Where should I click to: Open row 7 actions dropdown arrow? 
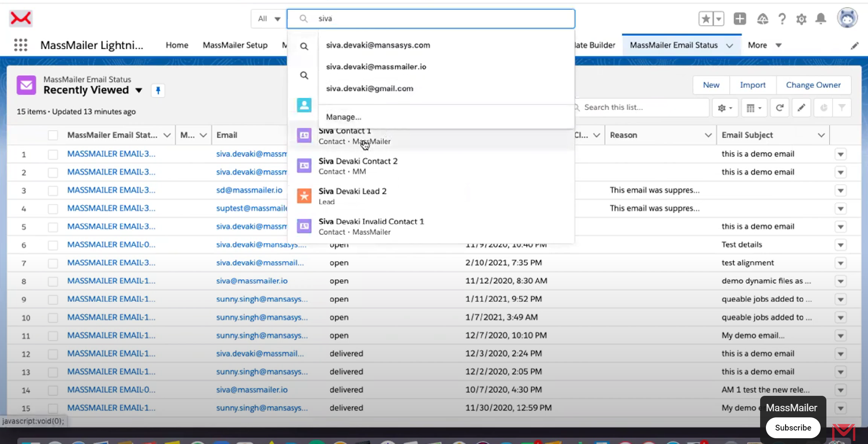click(x=841, y=263)
